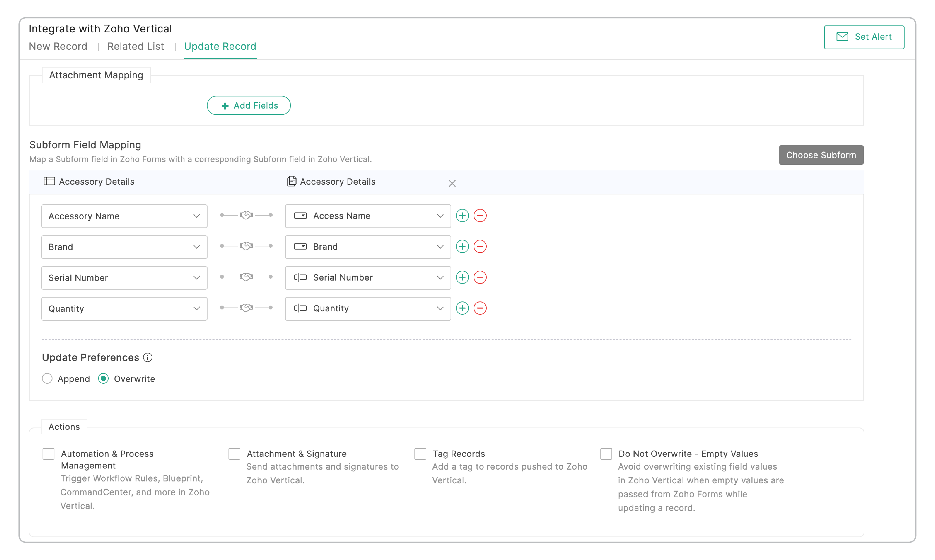Viewport: 935px width, 560px height.
Task: Check the Tag Records option
Action: tap(420, 454)
